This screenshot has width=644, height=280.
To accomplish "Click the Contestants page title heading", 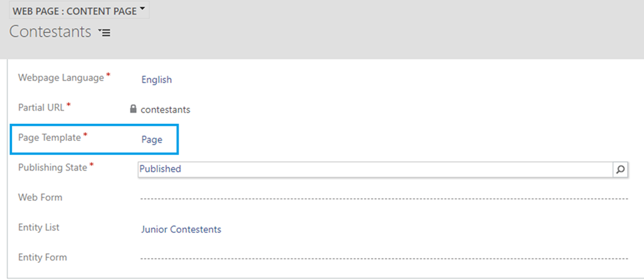I will tap(50, 32).
